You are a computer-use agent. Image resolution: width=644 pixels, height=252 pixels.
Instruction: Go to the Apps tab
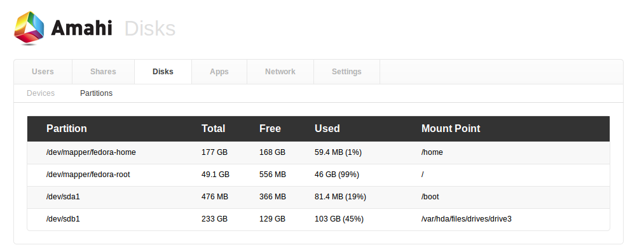click(x=219, y=72)
